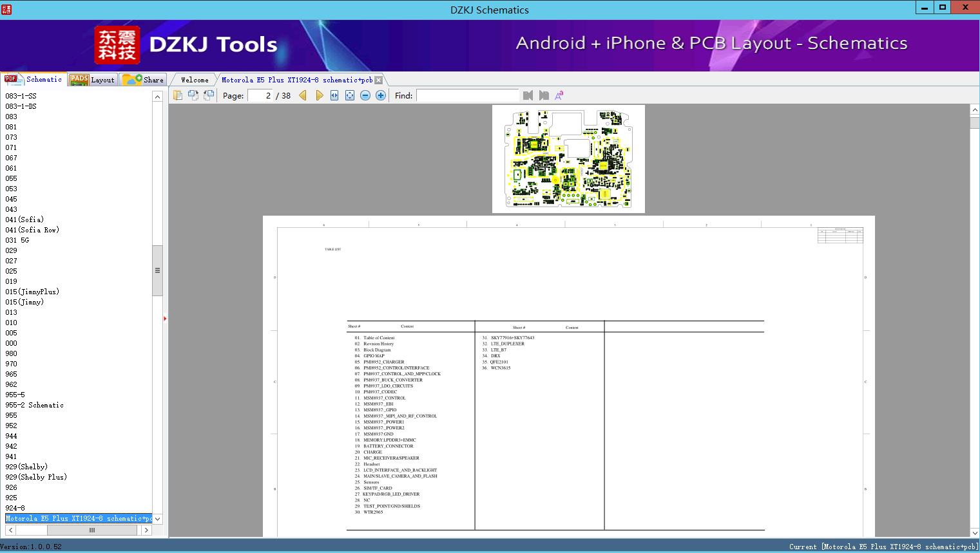
Task: Toggle match-case search option icon
Action: 559,95
